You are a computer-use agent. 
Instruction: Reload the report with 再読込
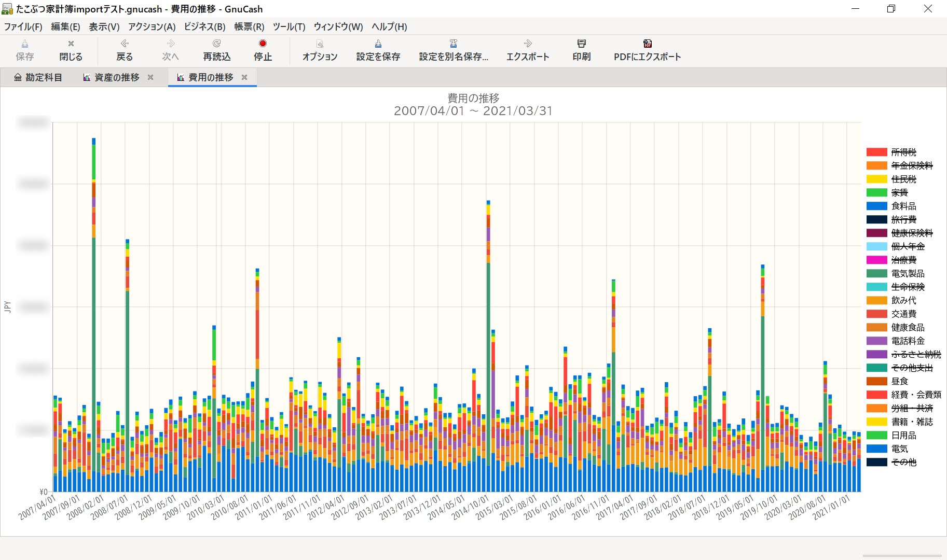[217, 44]
